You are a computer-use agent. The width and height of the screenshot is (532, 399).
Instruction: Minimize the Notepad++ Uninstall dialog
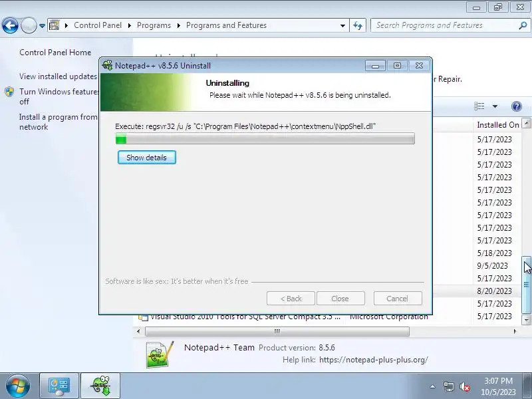coord(375,65)
